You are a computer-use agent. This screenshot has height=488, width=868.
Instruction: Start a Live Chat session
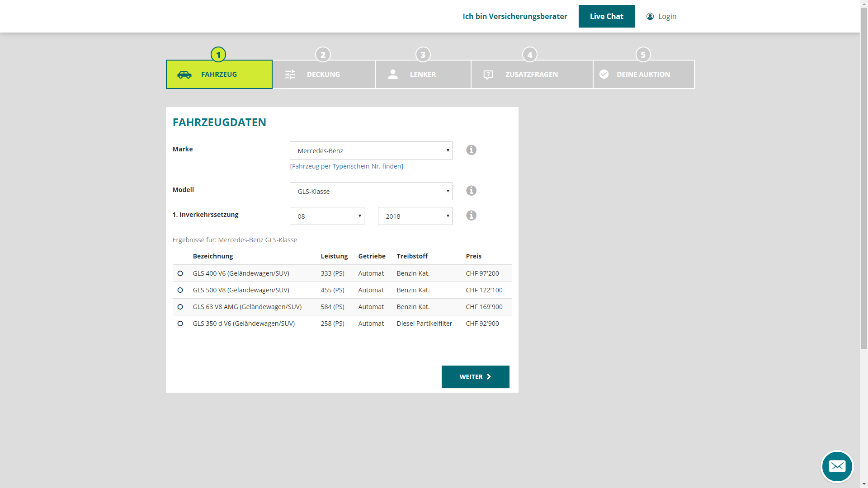coord(606,17)
